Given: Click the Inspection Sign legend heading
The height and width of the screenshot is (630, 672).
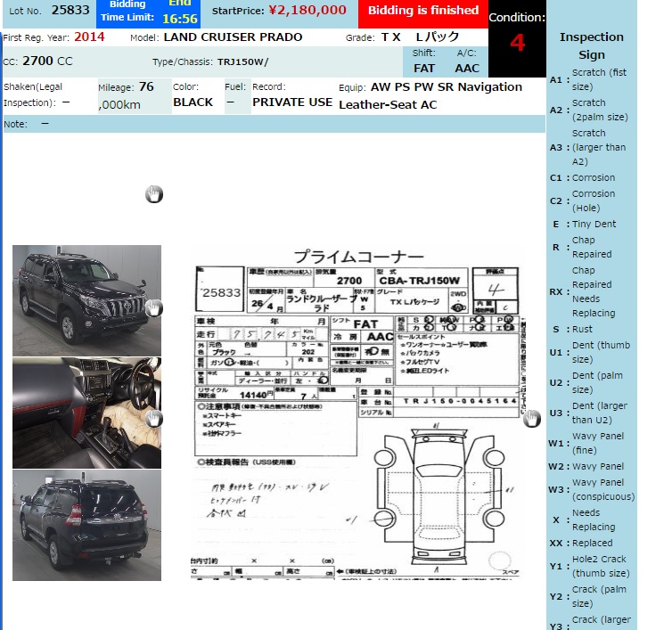Looking at the screenshot, I should coord(591,45).
